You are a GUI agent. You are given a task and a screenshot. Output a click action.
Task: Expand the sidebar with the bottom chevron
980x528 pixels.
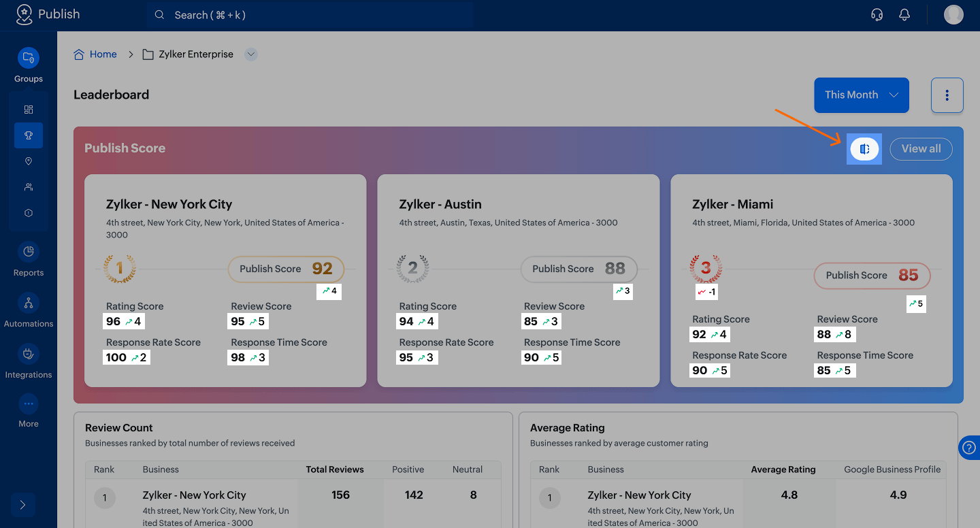point(23,505)
